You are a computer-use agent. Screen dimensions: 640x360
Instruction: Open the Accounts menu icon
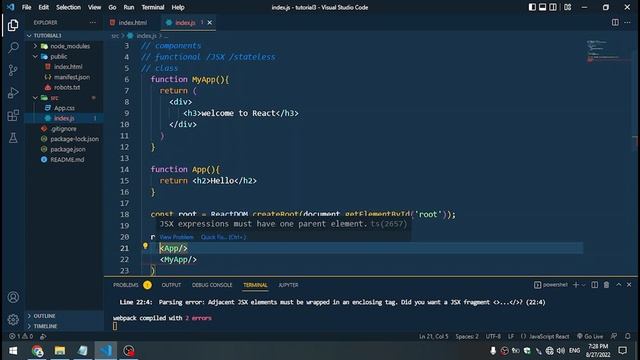(13, 297)
